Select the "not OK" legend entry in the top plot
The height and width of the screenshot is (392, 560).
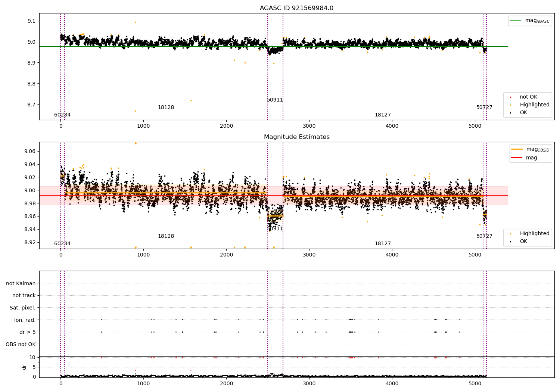528,97
